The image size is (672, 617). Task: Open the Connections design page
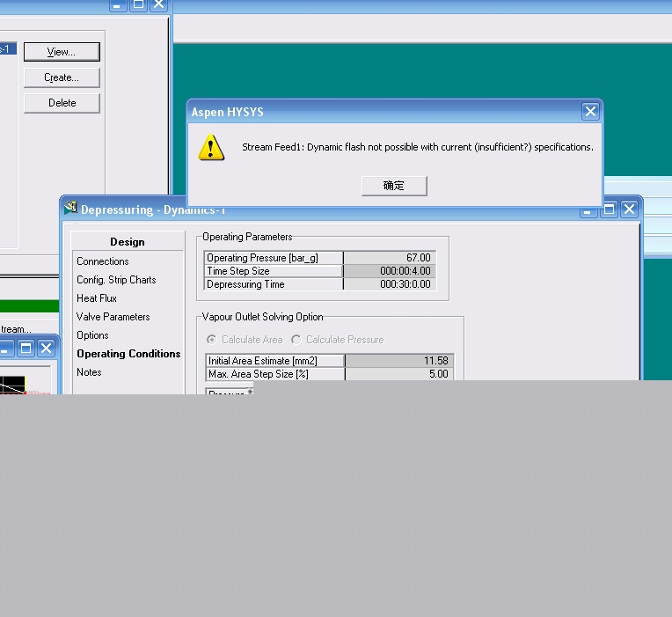(x=102, y=261)
